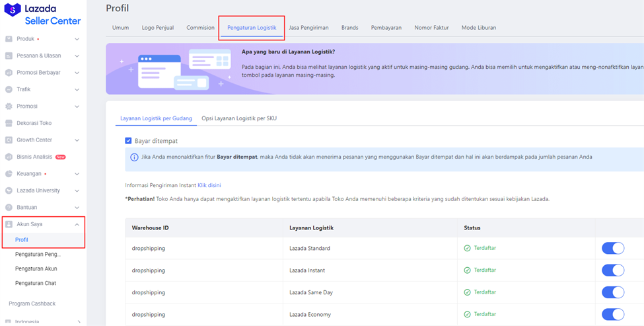
Task: Expand the Lazada University chevron
Action: [x=77, y=191]
